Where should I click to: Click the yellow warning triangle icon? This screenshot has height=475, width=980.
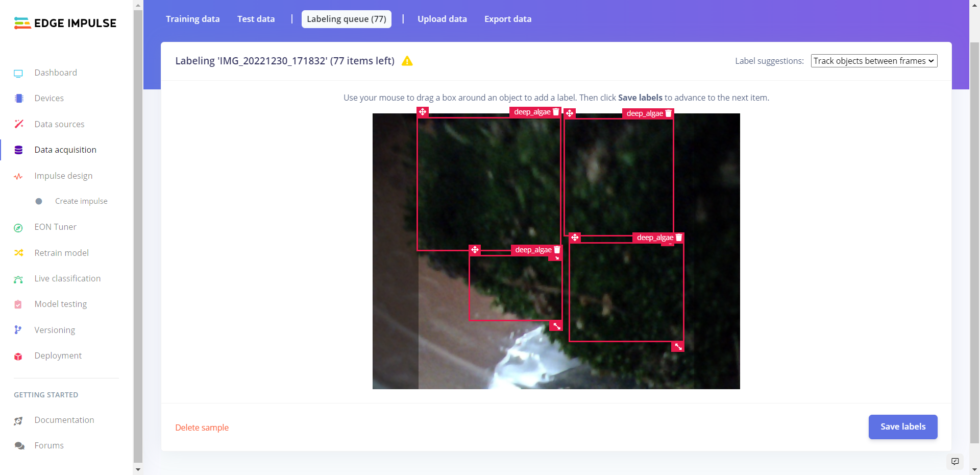coord(407,61)
